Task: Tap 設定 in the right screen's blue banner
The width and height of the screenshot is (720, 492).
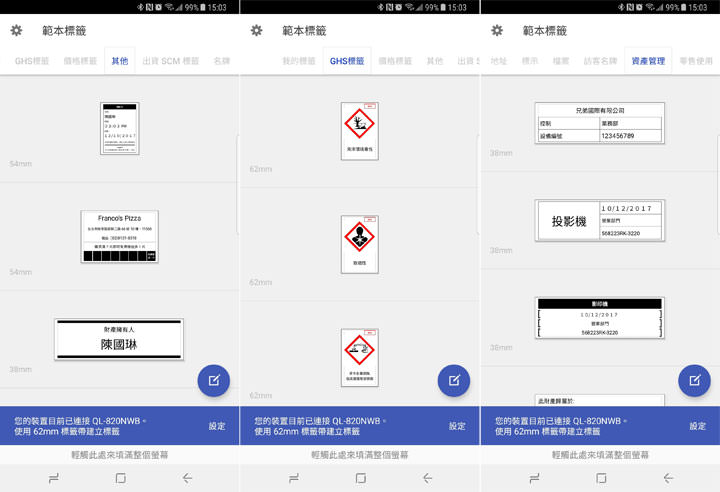Action: click(x=697, y=426)
